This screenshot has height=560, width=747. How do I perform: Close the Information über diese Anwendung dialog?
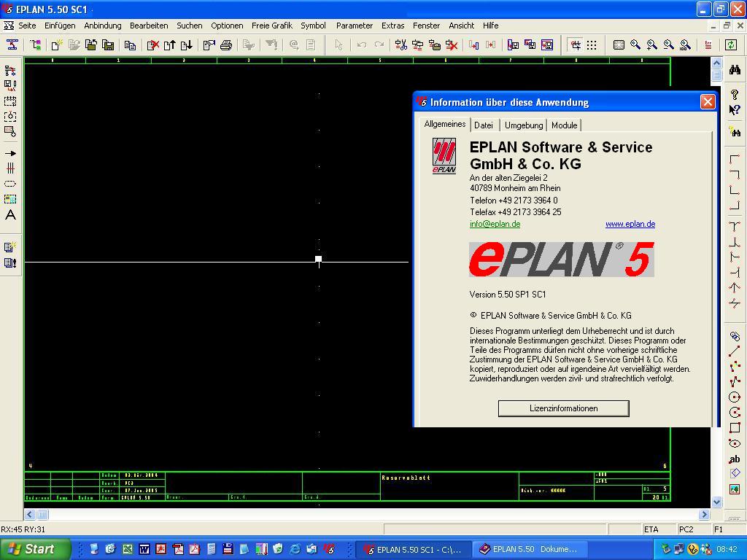pyautogui.click(x=708, y=102)
